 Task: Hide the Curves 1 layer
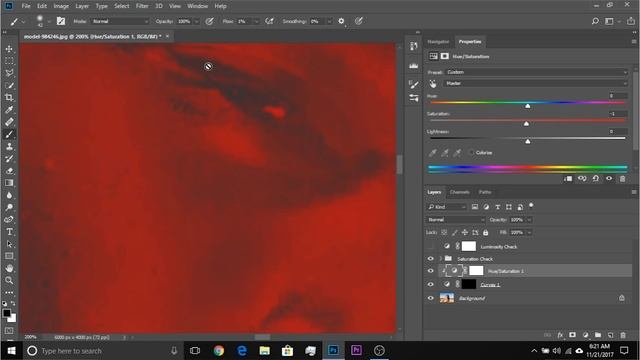pos(431,284)
